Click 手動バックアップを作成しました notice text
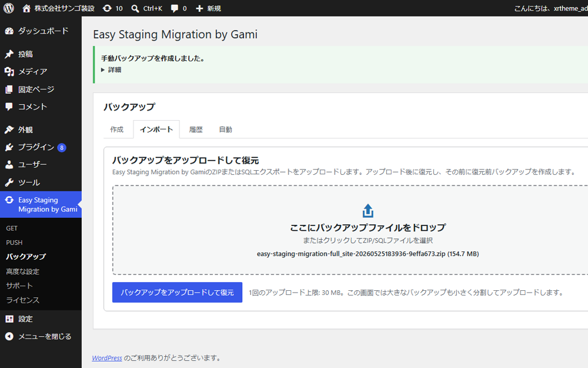 coord(153,58)
